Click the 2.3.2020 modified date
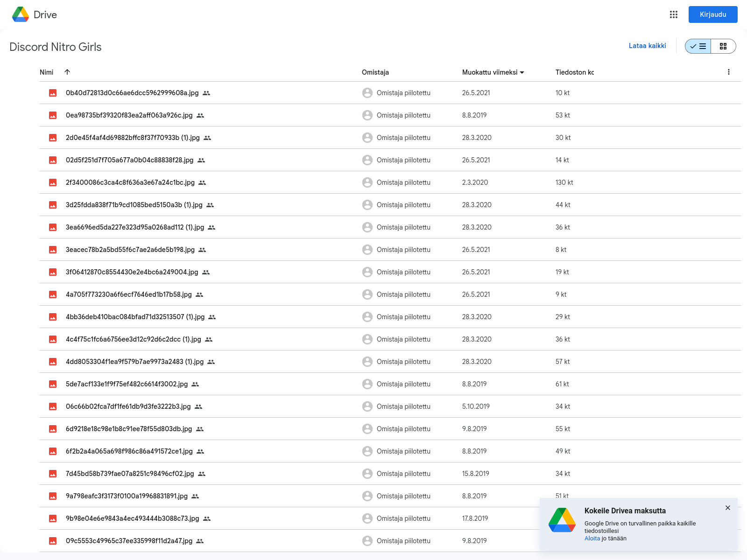 [475, 182]
